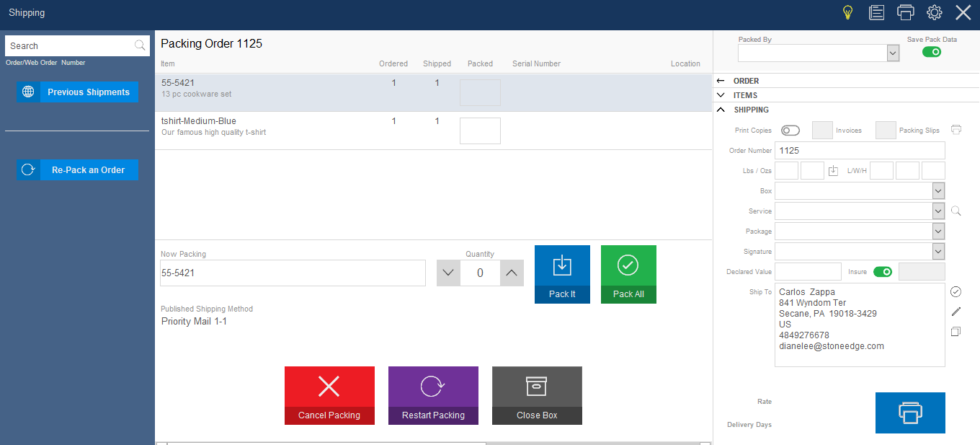Increase quantity with the up arrow
The image size is (980, 445).
(x=512, y=273)
